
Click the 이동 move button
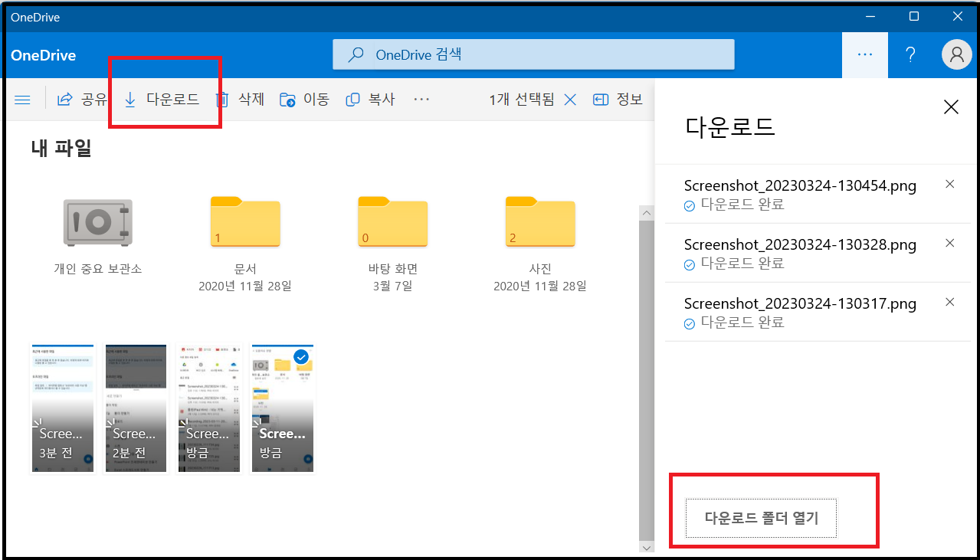pyautogui.click(x=304, y=100)
